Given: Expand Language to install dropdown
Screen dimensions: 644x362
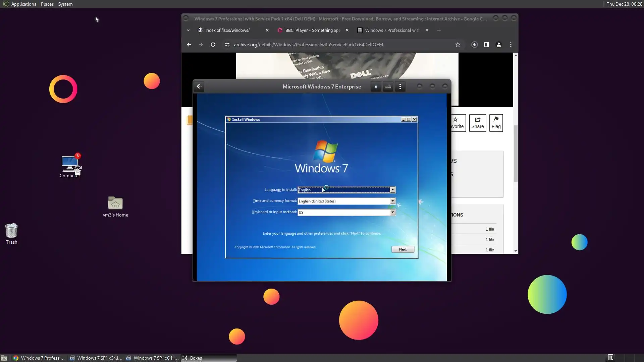Looking at the screenshot, I should tap(392, 190).
